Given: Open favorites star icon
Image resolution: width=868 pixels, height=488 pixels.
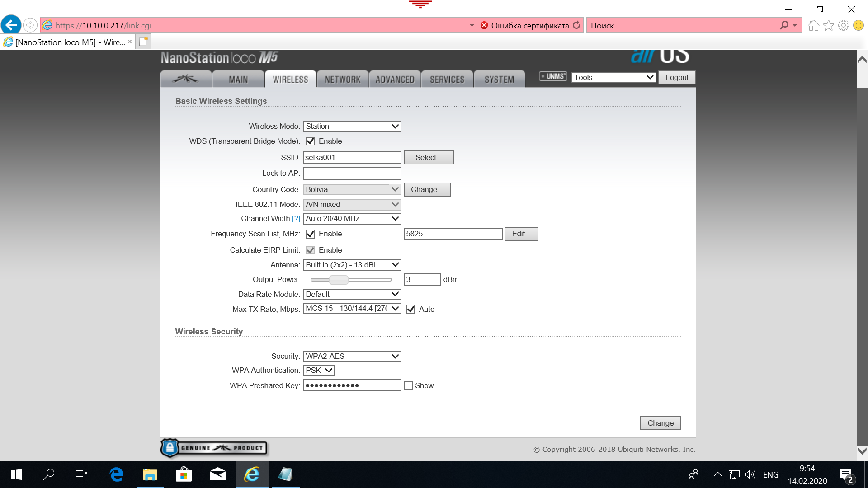Looking at the screenshot, I should coord(829,25).
